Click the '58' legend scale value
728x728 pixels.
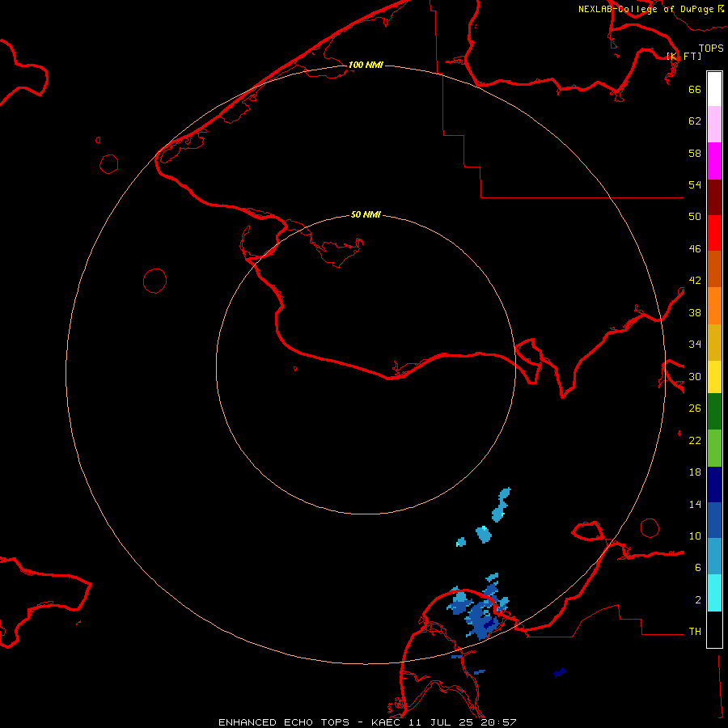tap(695, 153)
